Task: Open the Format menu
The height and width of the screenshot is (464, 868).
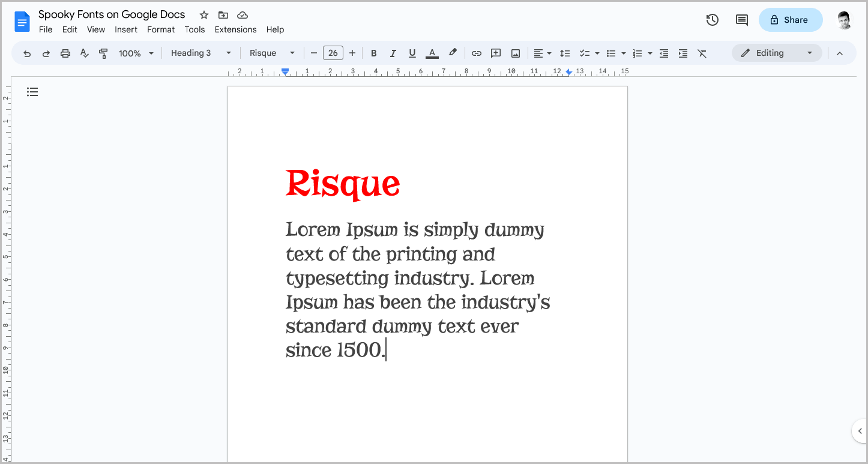Action: [161, 29]
